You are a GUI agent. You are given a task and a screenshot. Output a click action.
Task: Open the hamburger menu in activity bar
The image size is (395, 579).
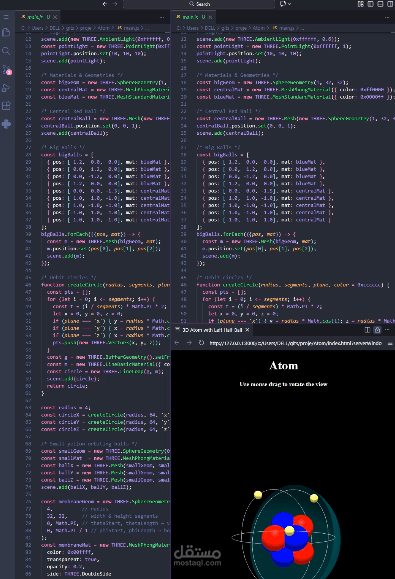(6, 17)
